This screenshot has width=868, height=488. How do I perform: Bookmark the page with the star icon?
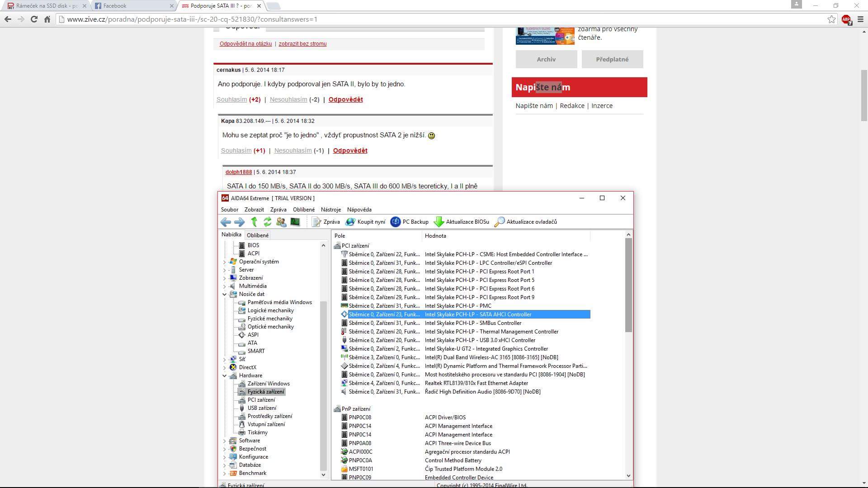click(x=831, y=19)
